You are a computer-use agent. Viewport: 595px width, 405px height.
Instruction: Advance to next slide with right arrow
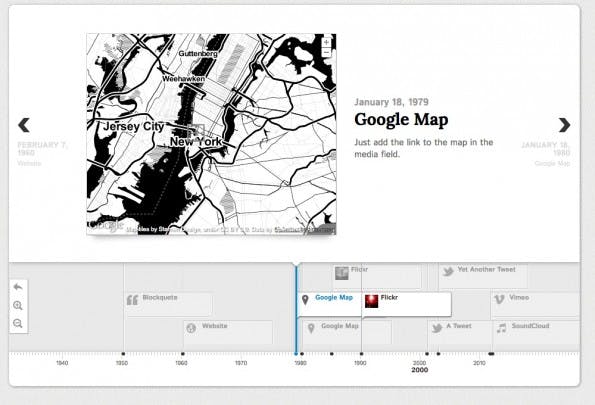click(x=564, y=125)
